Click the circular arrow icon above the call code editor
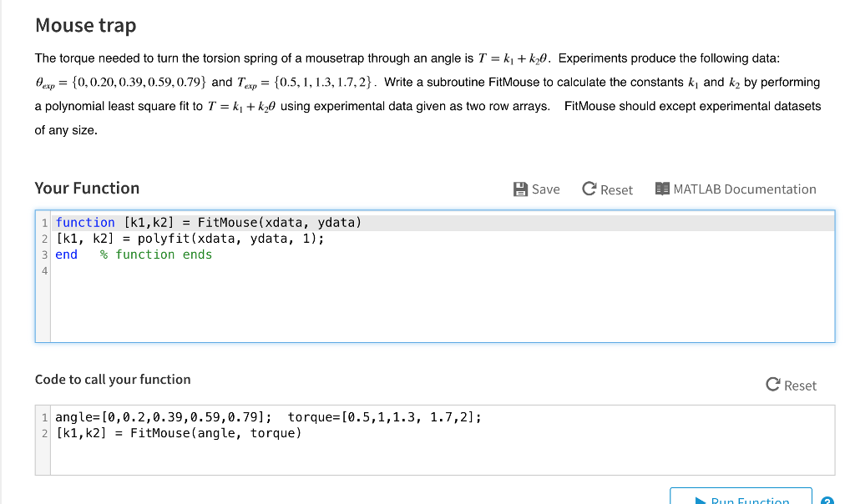The width and height of the screenshot is (855, 504). tap(773, 385)
